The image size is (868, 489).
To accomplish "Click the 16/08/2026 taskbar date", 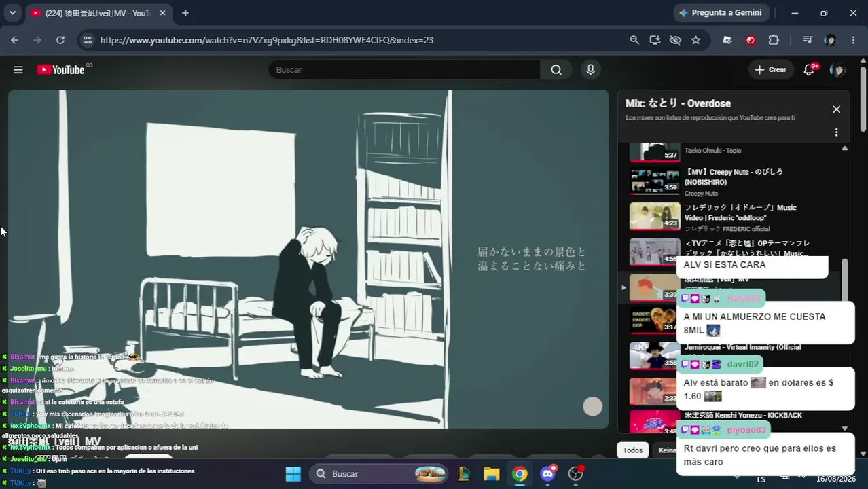I will [x=835, y=479].
